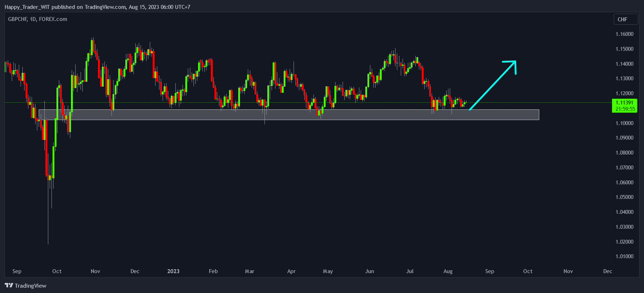Click the current price label 1.11391
The image size is (644, 293).
coord(624,103)
